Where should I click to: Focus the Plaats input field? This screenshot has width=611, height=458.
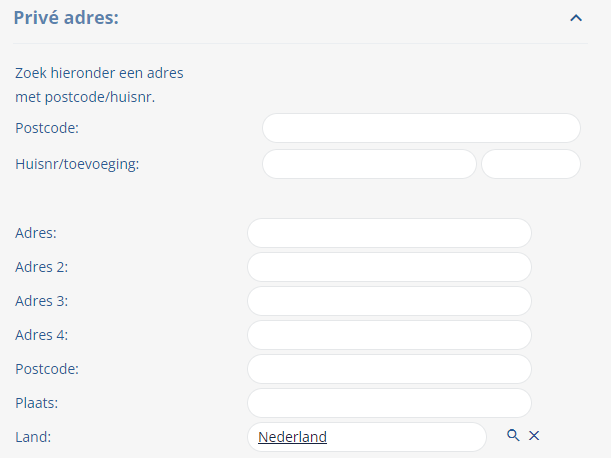tap(389, 403)
